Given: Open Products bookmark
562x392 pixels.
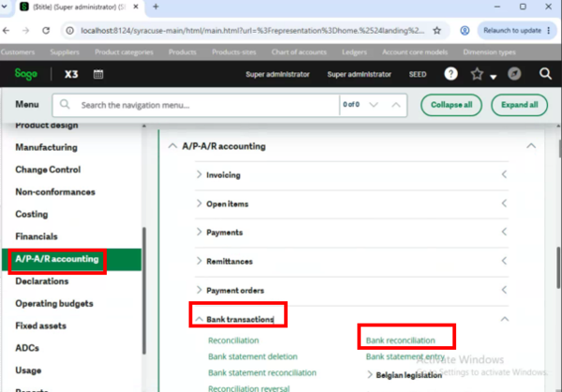Looking at the screenshot, I should coord(183,52).
